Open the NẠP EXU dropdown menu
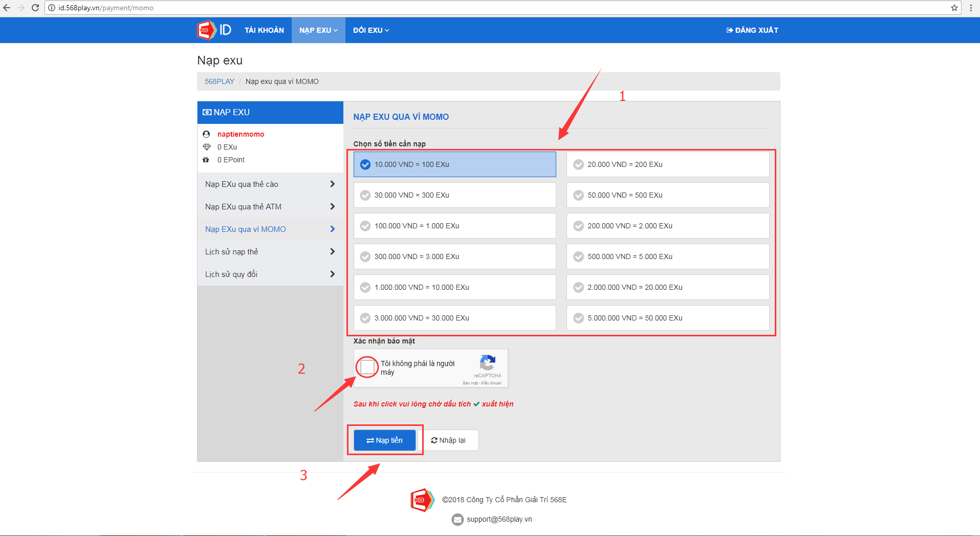This screenshot has width=980, height=536. (318, 30)
